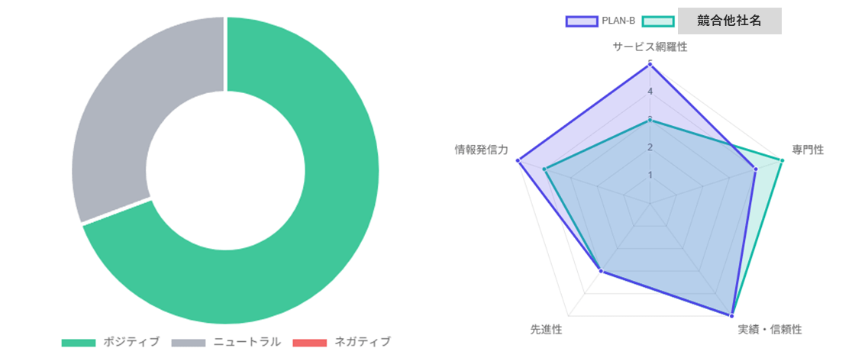Click the 専門性 axis label

pyautogui.click(x=808, y=150)
